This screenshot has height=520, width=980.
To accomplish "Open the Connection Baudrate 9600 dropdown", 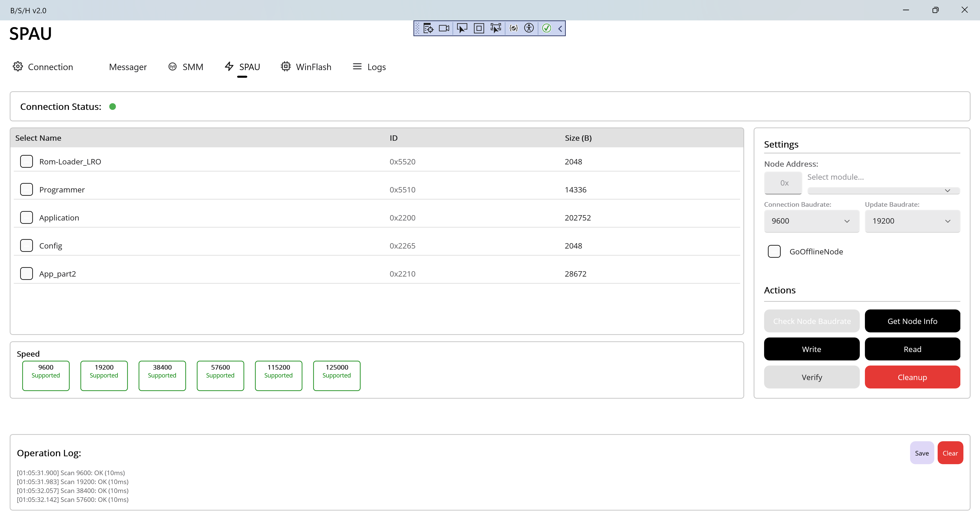I will [x=812, y=221].
